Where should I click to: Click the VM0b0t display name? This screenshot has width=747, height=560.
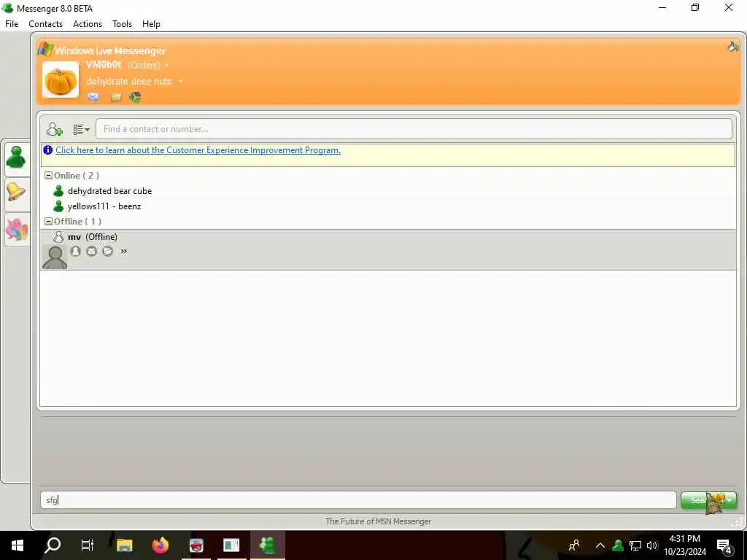(x=104, y=65)
